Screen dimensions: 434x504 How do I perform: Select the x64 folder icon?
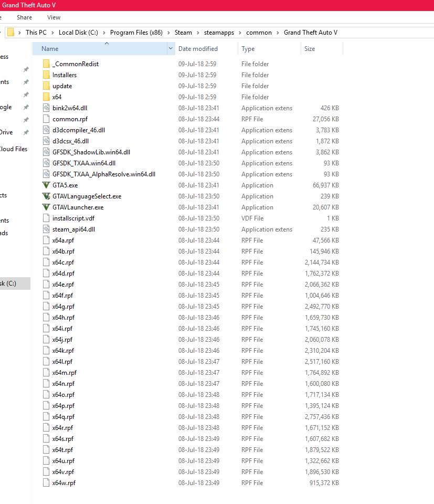(46, 97)
